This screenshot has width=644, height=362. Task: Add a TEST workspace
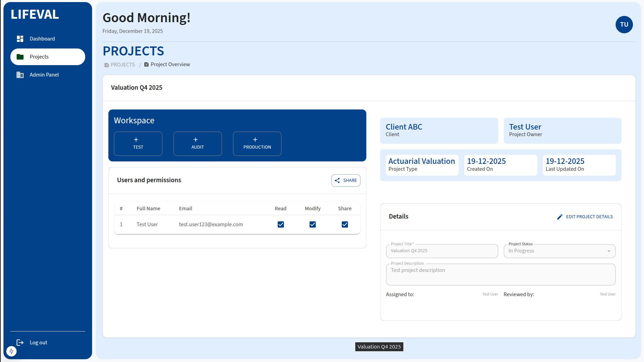138,144
